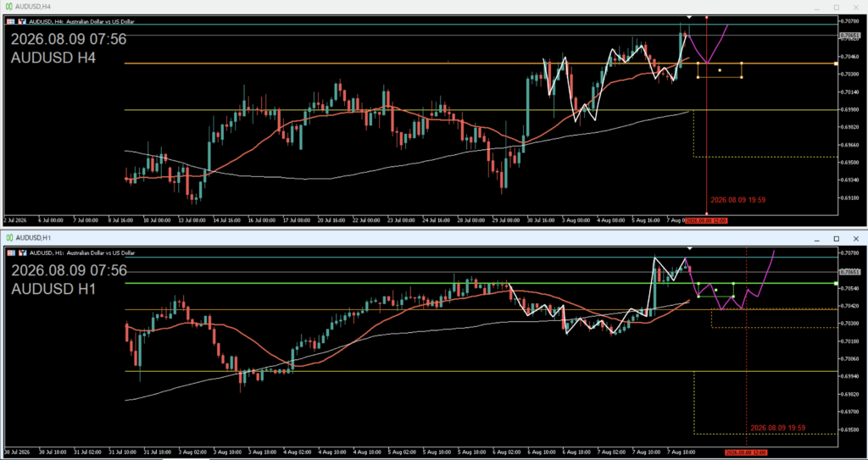
Task: Select the orange horizontal line end handle in H4
Action: [x=835, y=63]
